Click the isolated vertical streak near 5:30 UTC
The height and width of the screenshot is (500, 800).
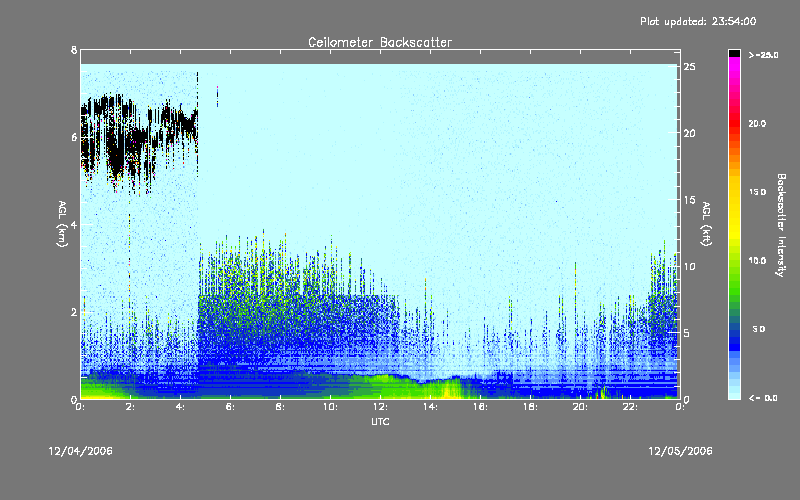pyautogui.click(x=217, y=96)
